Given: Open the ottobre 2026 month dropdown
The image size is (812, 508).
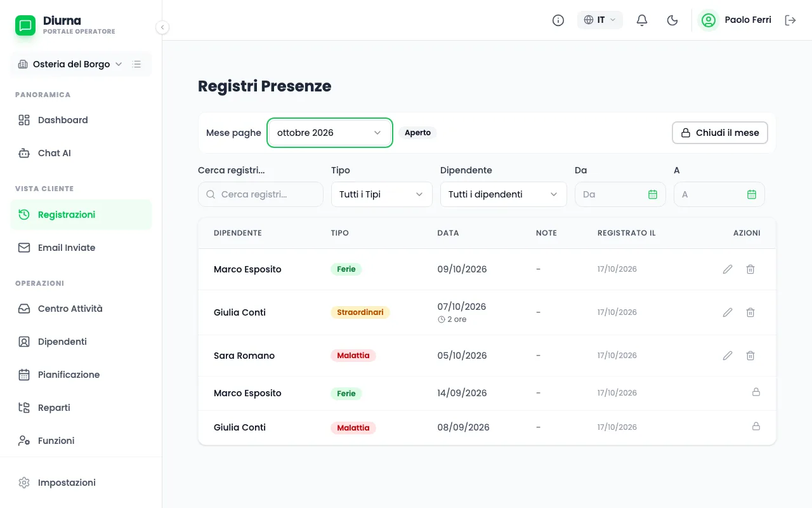Looking at the screenshot, I should 330,133.
